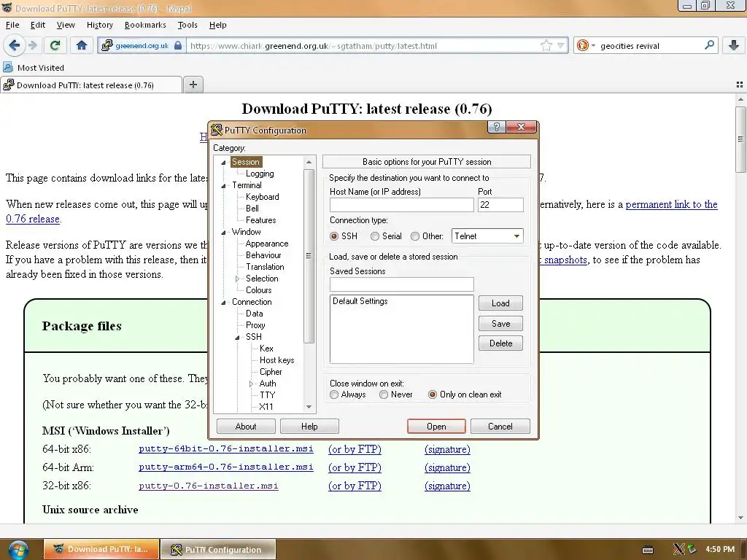The image size is (747, 560).
Task: Click the question-mark help button in the PuTTY title bar
Action: point(496,127)
